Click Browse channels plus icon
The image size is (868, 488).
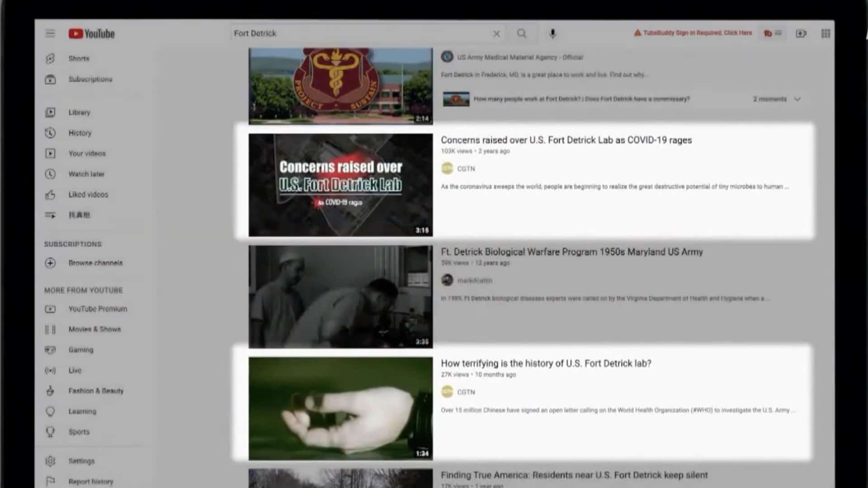(x=50, y=263)
